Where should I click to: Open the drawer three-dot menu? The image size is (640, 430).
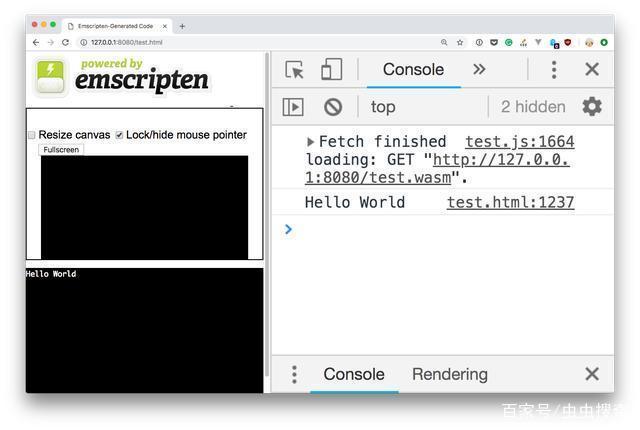[x=294, y=374]
